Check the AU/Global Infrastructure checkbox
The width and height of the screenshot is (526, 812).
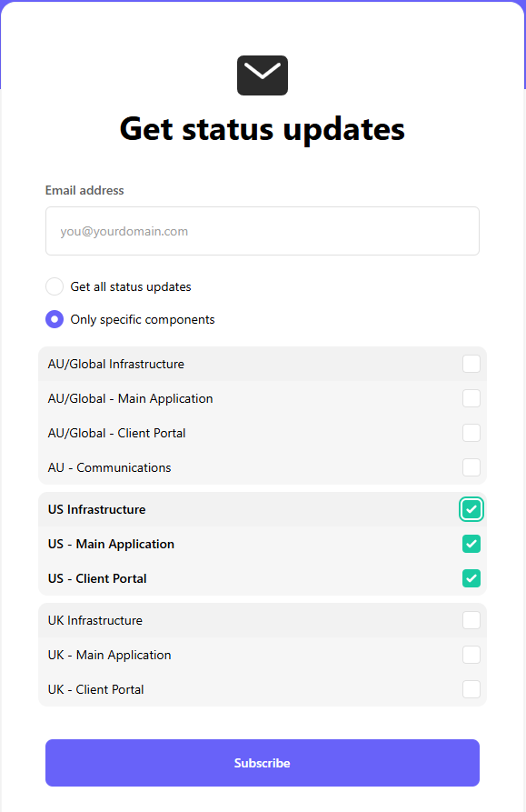[471, 364]
